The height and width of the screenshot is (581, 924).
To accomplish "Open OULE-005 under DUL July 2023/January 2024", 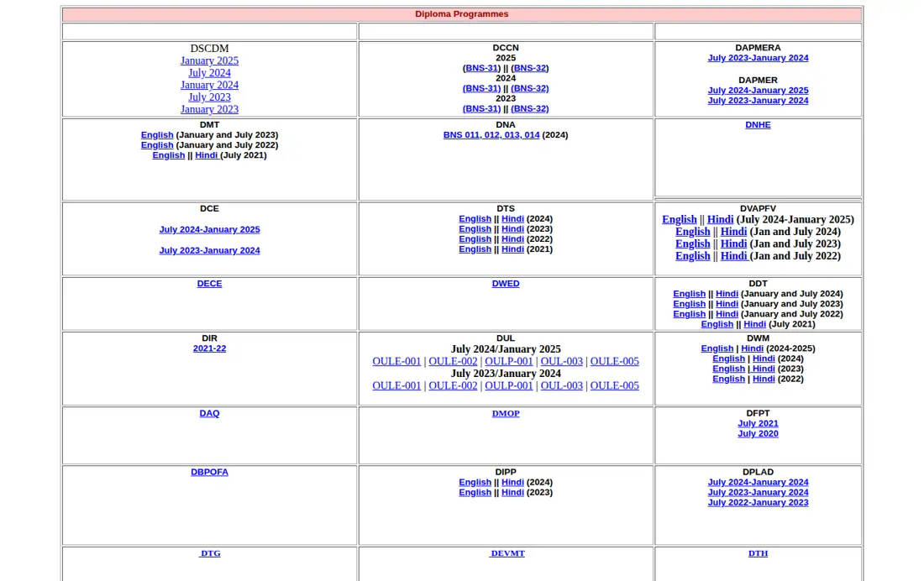I will tap(615, 385).
